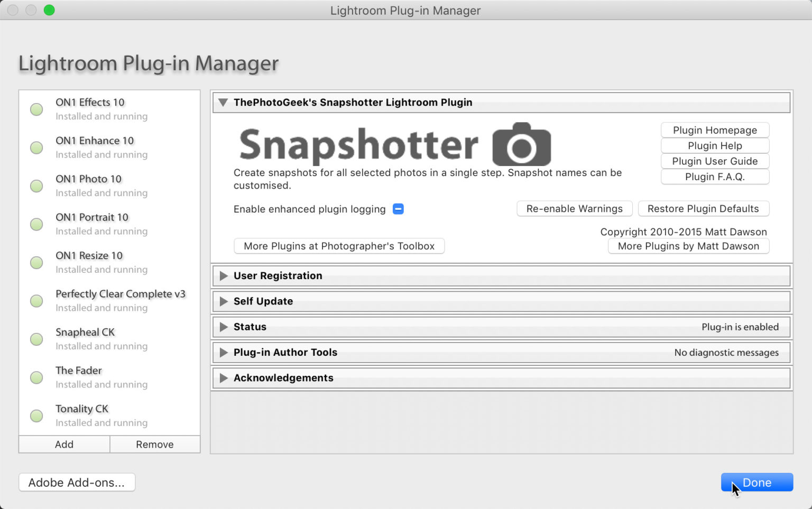Click the green status dot beside ON1 Effects 10

click(36, 109)
